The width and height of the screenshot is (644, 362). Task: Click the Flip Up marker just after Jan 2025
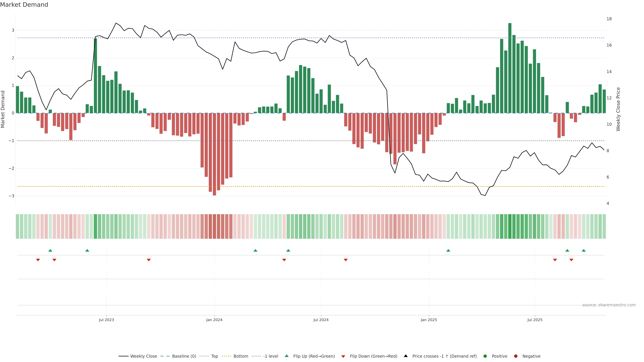(x=448, y=250)
